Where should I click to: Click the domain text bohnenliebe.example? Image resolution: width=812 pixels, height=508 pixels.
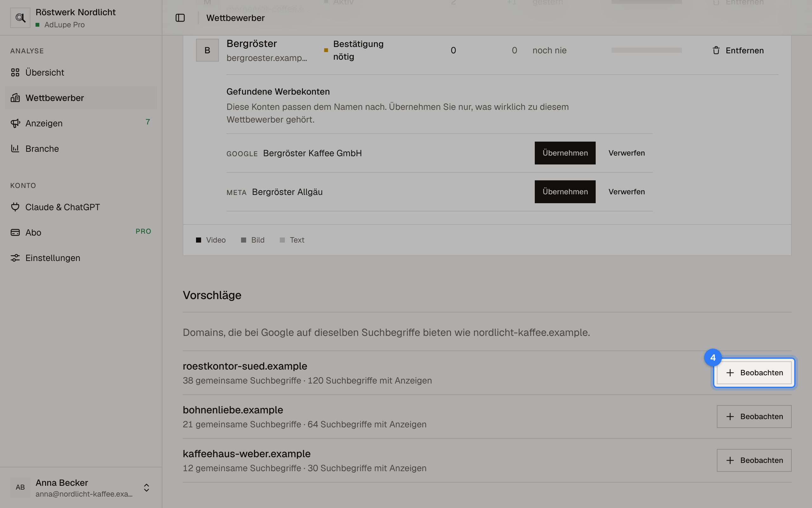click(233, 410)
